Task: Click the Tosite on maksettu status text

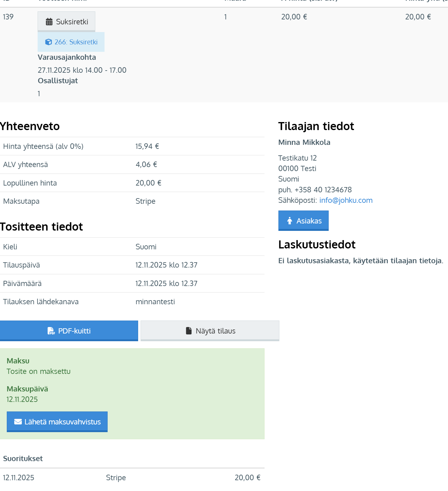Action: coord(39,371)
